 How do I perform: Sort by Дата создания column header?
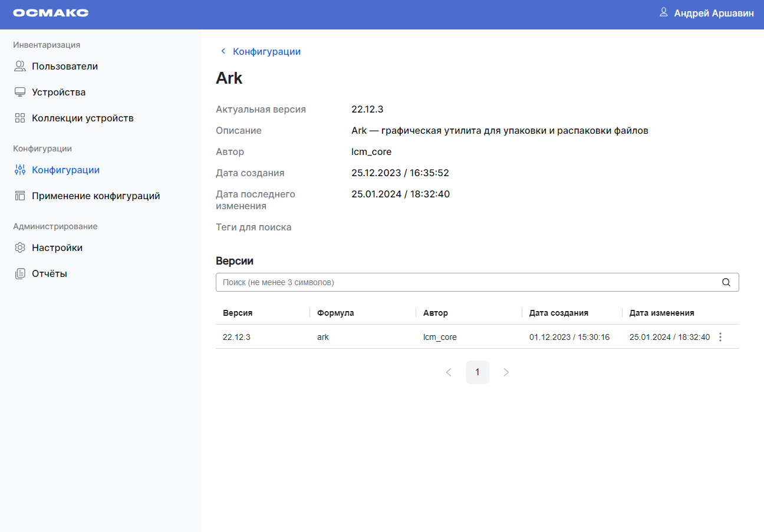(558, 313)
